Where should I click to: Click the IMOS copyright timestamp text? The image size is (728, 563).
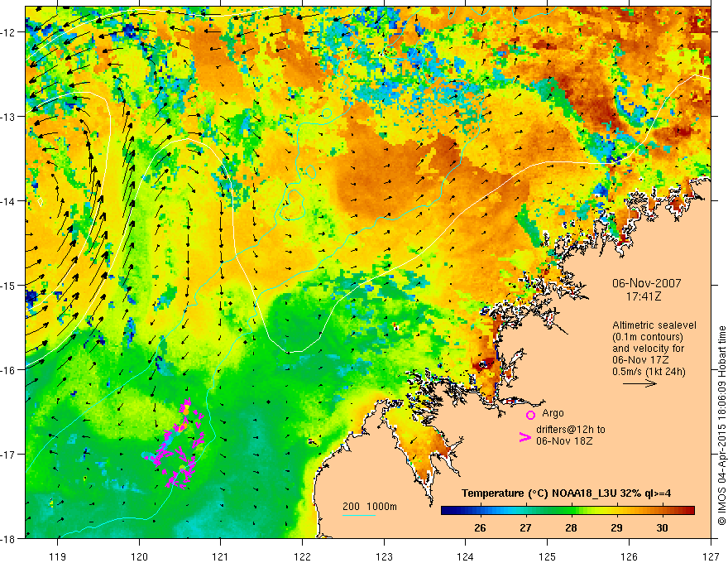tap(721, 425)
